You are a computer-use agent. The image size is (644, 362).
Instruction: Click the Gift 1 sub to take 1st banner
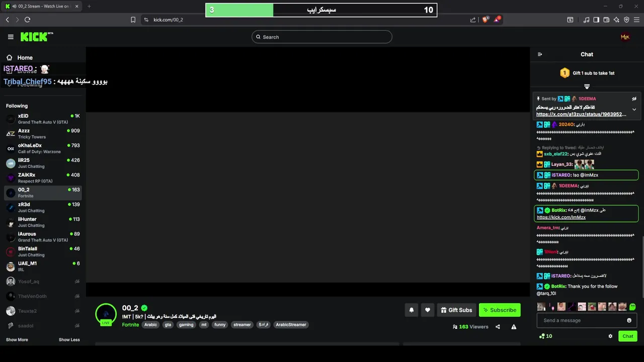(x=587, y=73)
